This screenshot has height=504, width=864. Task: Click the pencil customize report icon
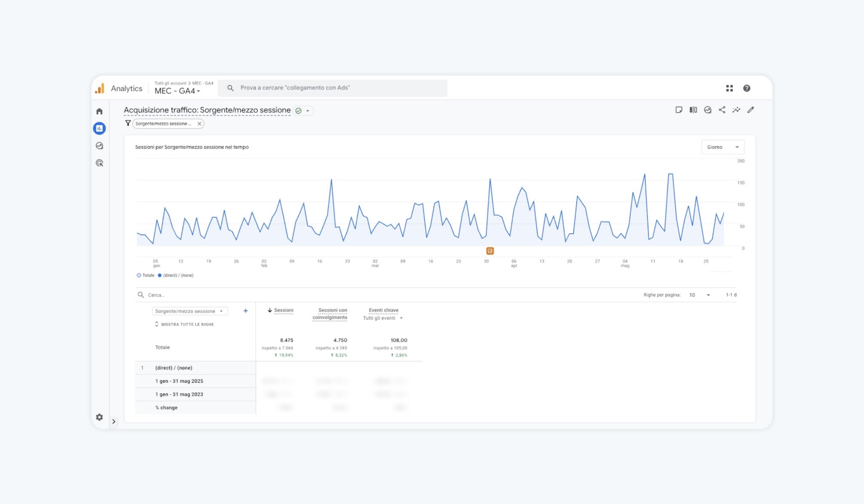click(750, 110)
